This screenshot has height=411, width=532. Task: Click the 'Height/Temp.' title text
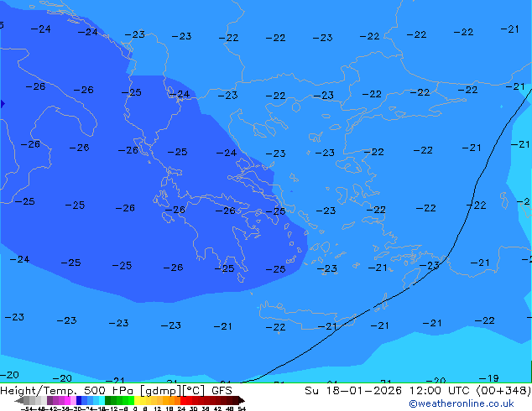[39, 390]
